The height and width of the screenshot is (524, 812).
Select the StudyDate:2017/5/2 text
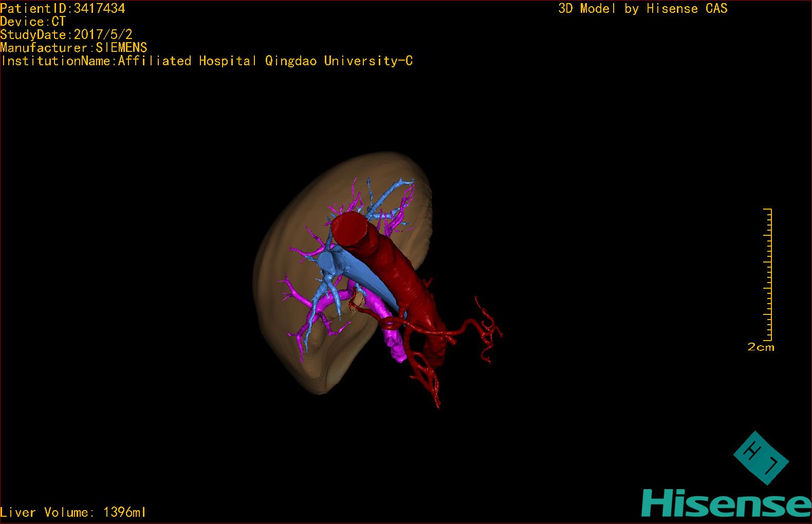point(66,34)
